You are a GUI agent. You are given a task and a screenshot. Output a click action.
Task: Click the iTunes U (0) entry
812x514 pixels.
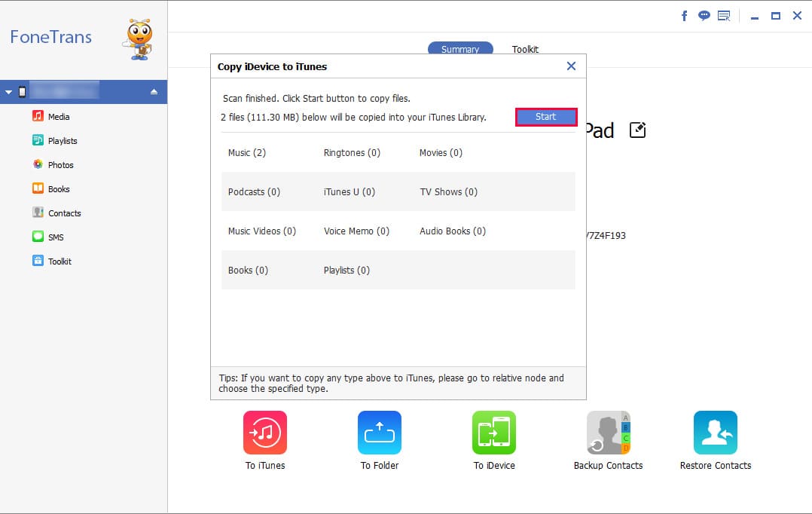(349, 191)
